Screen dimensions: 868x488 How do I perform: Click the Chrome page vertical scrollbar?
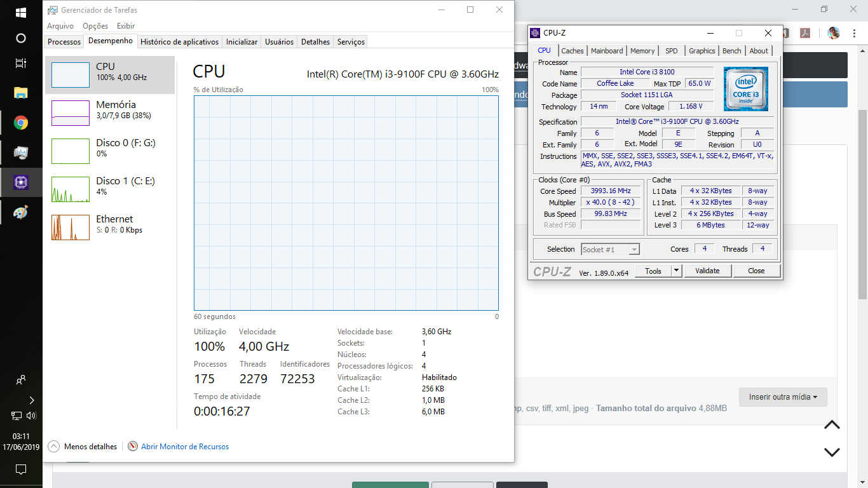click(862, 203)
